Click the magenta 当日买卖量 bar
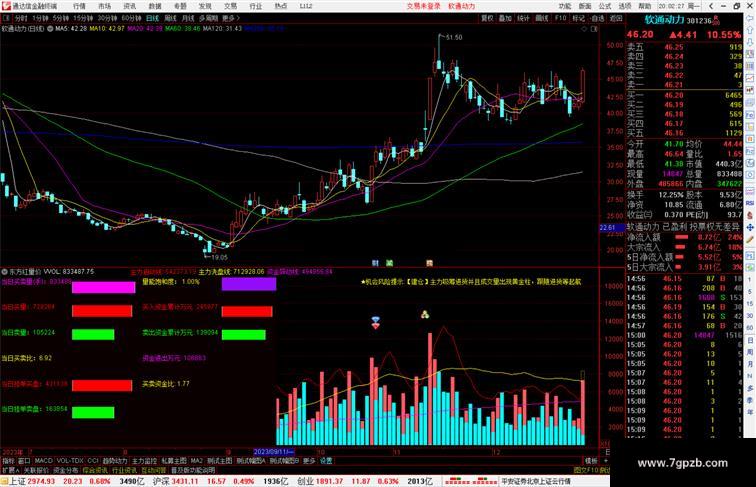 pos(104,288)
